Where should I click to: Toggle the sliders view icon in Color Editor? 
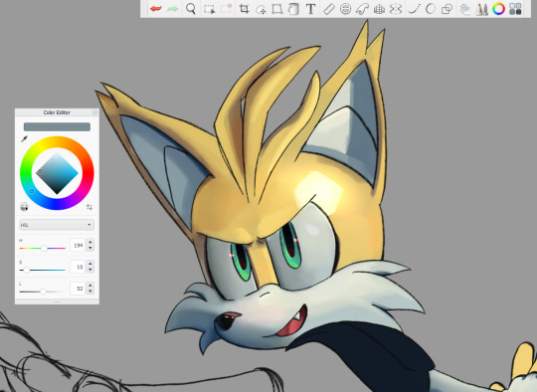coord(89,207)
